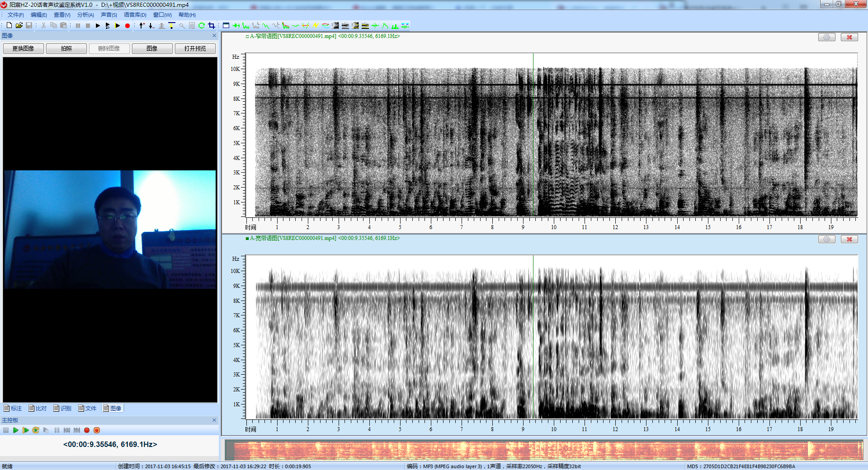This screenshot has width=868, height=470.
Task: Click the 更换图像 button
Action: [24, 48]
